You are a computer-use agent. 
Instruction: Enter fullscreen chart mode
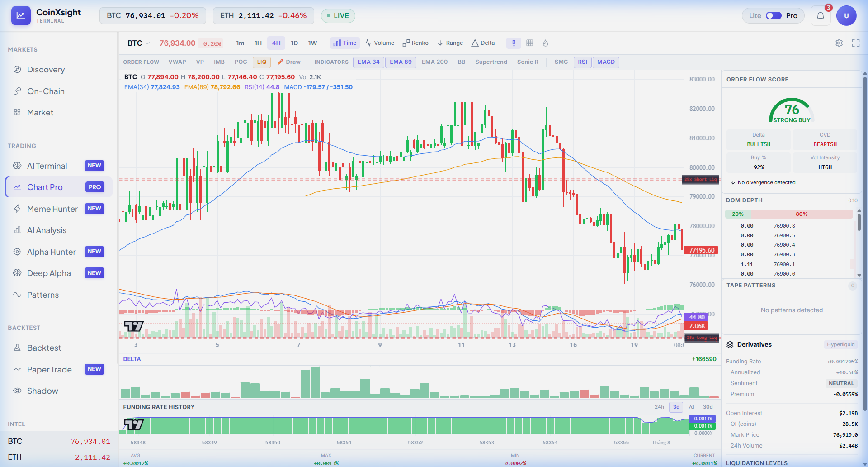click(x=856, y=43)
